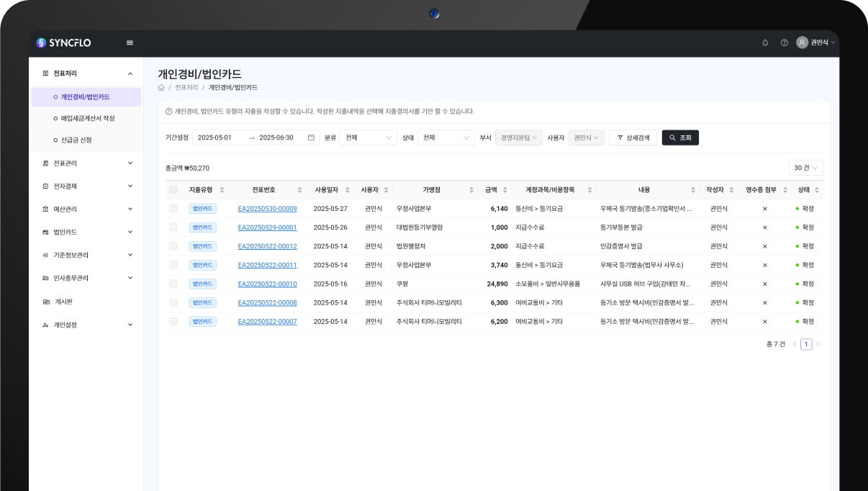Image resolution: width=868 pixels, height=491 pixels.
Task: Check the row for EA20250530-00009
Action: click(173, 209)
